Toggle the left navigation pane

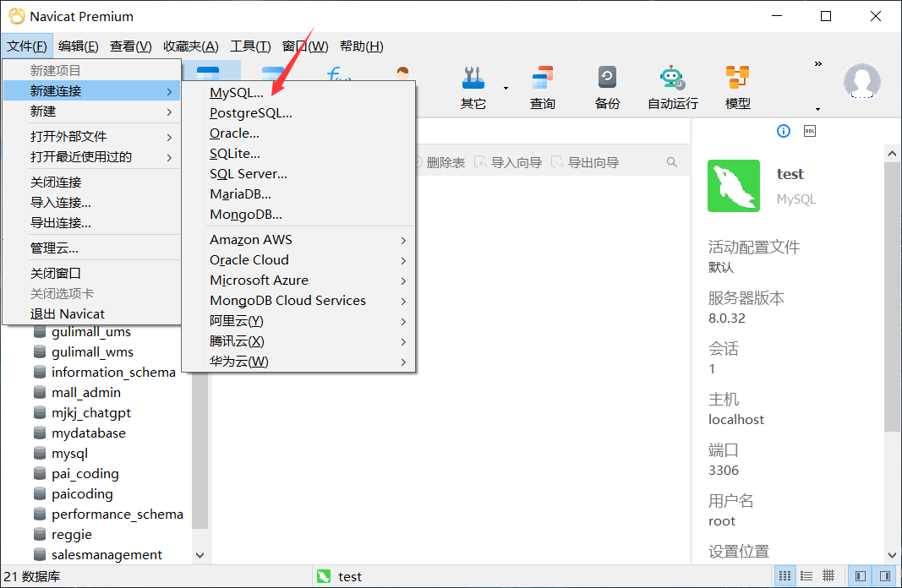(x=861, y=576)
